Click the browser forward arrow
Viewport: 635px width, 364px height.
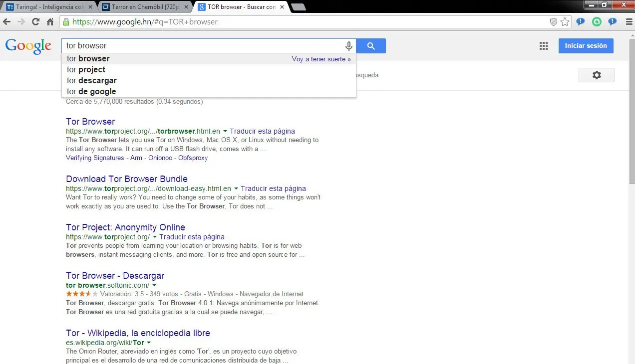coord(21,22)
